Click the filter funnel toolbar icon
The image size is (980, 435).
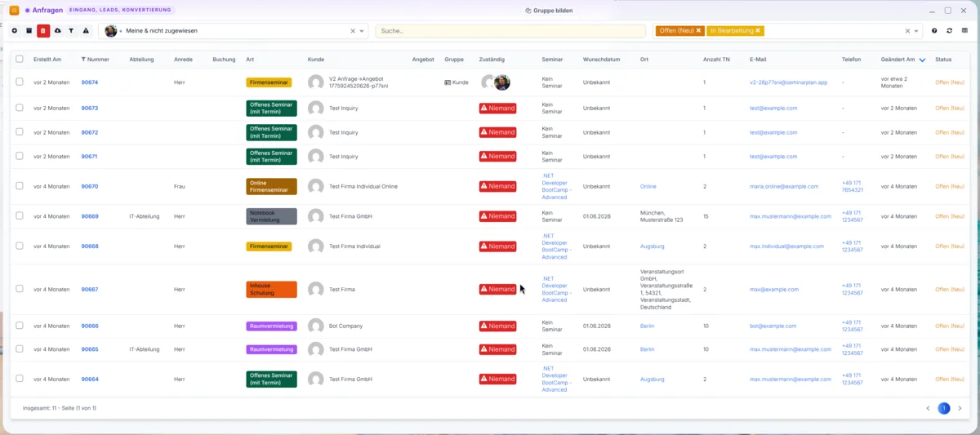tap(71, 31)
